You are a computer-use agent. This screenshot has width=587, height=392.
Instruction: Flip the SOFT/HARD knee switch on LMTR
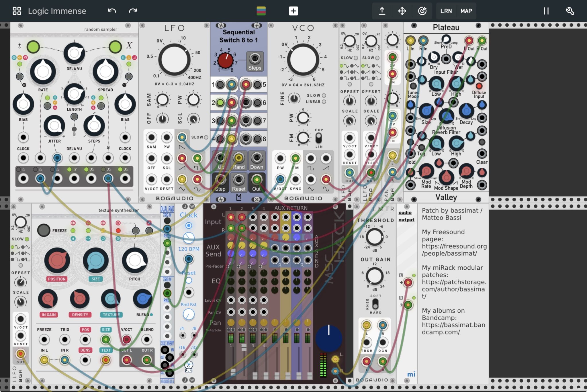pyautogui.click(x=375, y=304)
